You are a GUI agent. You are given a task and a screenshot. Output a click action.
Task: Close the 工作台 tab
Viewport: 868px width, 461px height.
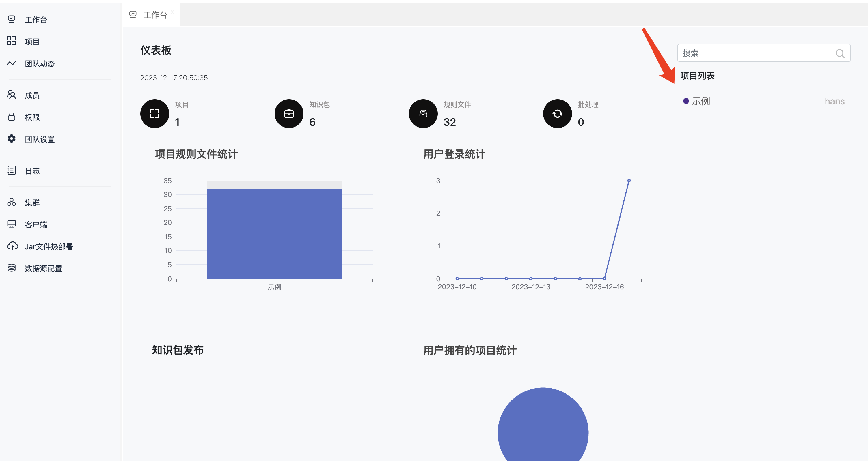[x=172, y=12]
